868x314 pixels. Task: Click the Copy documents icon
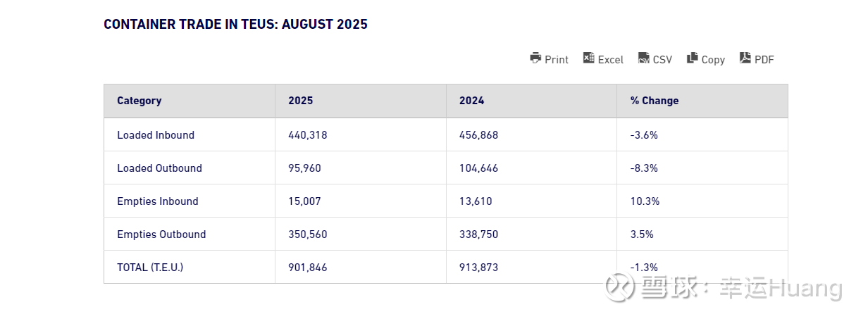coord(693,58)
